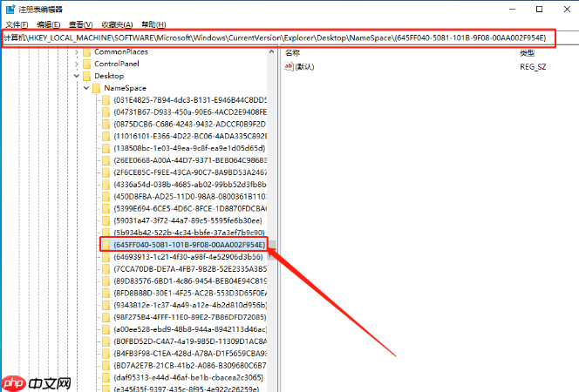Image resolution: width=579 pixels, height=392 pixels.
Task: Select the Desktop key name
Action: [109, 76]
